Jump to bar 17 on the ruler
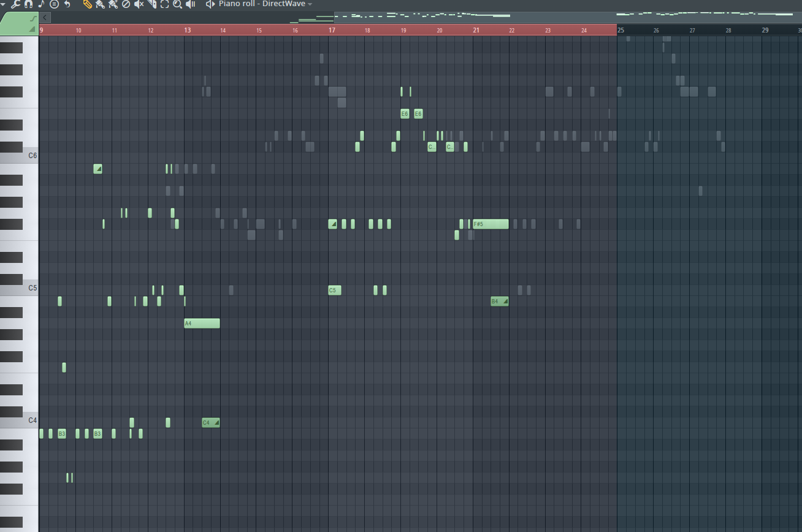The width and height of the screenshot is (802, 532). click(x=332, y=30)
